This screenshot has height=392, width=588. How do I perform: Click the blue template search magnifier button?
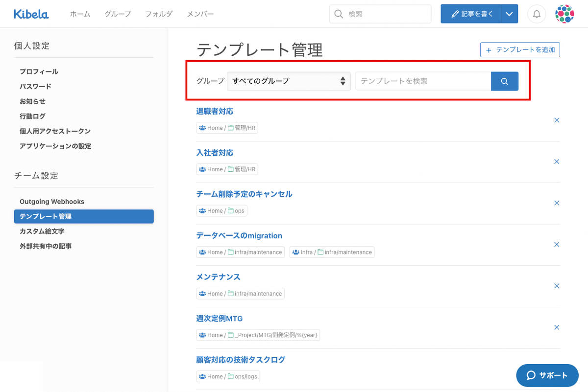click(505, 81)
